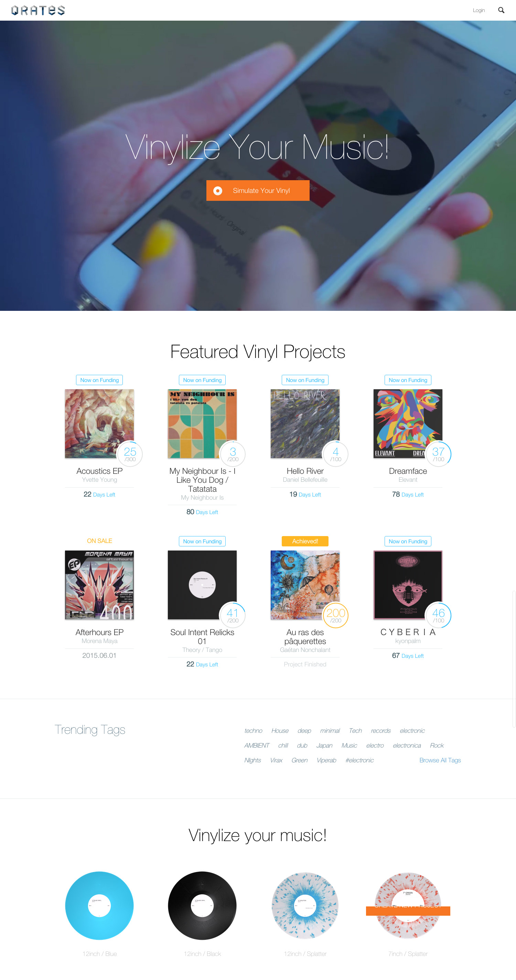
Task: Click the 200/200 circle on Au ras des pâquerettes
Action: click(336, 615)
